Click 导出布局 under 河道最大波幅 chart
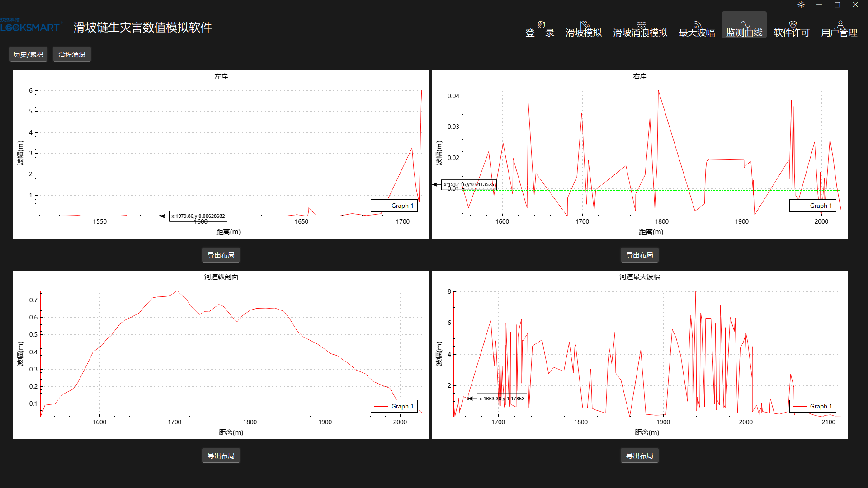Viewport: 868px width, 488px height. (639, 456)
